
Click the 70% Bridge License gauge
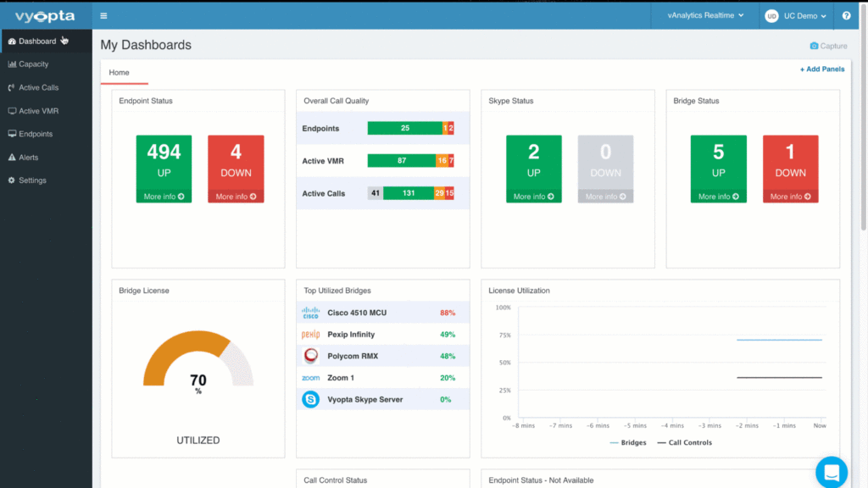(198, 359)
